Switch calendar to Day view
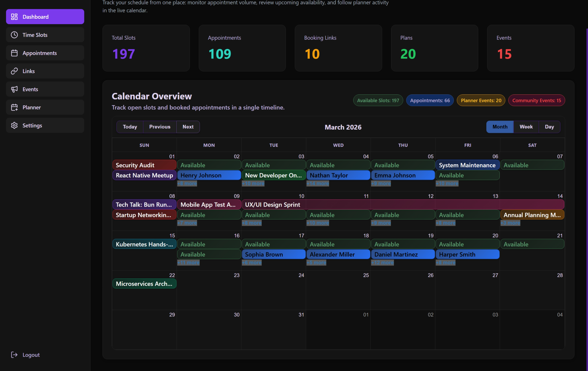 point(549,127)
